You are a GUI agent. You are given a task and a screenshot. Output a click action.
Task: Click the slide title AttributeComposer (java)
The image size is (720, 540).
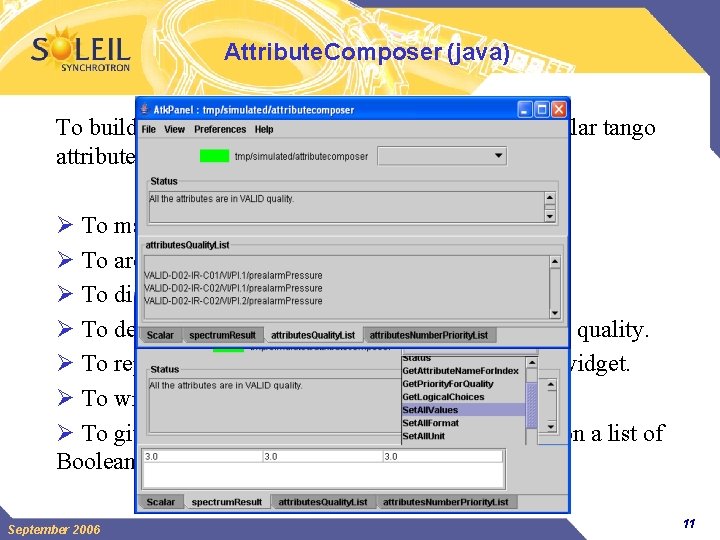(367, 52)
